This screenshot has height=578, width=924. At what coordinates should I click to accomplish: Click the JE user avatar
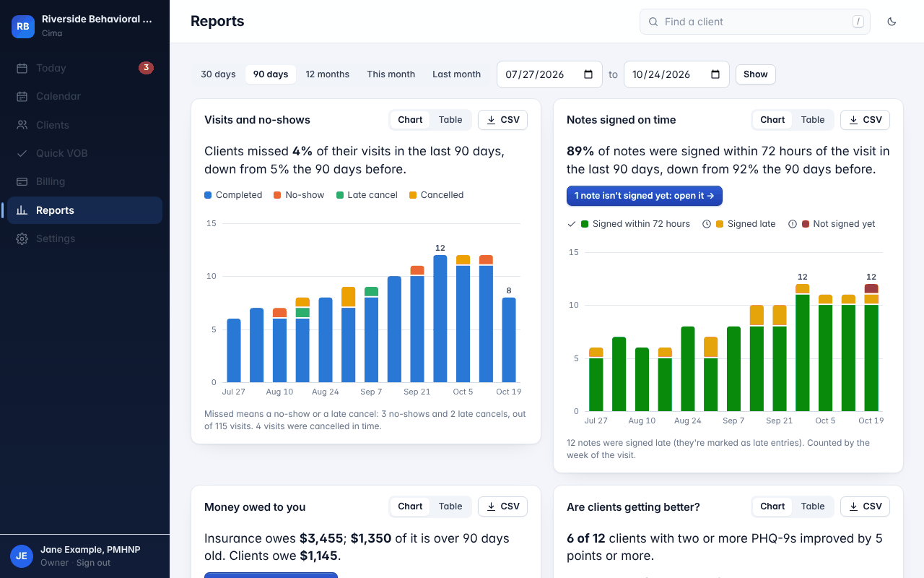[x=22, y=556]
